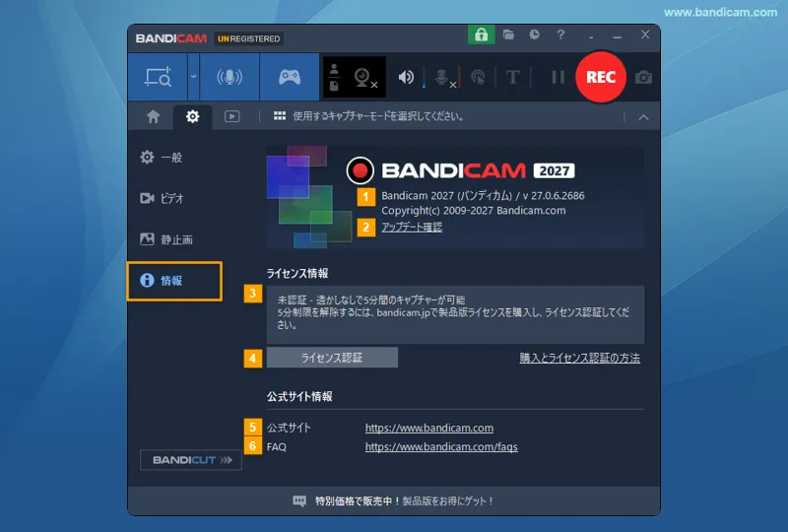This screenshot has height=532, width=788.
Task: Click the BANDICUT button
Action: [x=191, y=460]
